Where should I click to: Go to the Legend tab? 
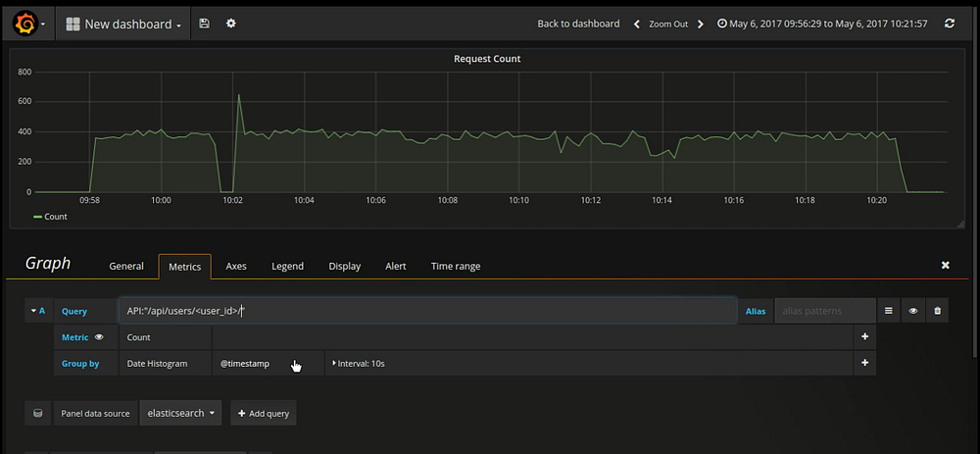(x=287, y=266)
